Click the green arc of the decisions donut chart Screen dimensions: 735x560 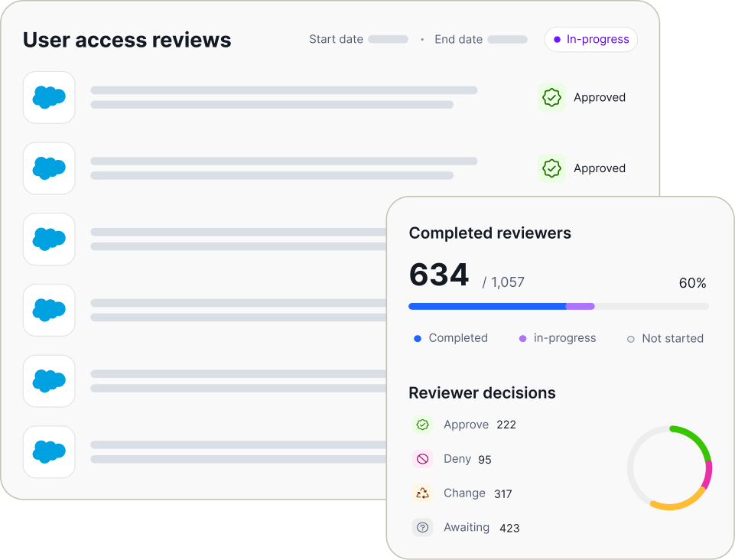(x=698, y=439)
